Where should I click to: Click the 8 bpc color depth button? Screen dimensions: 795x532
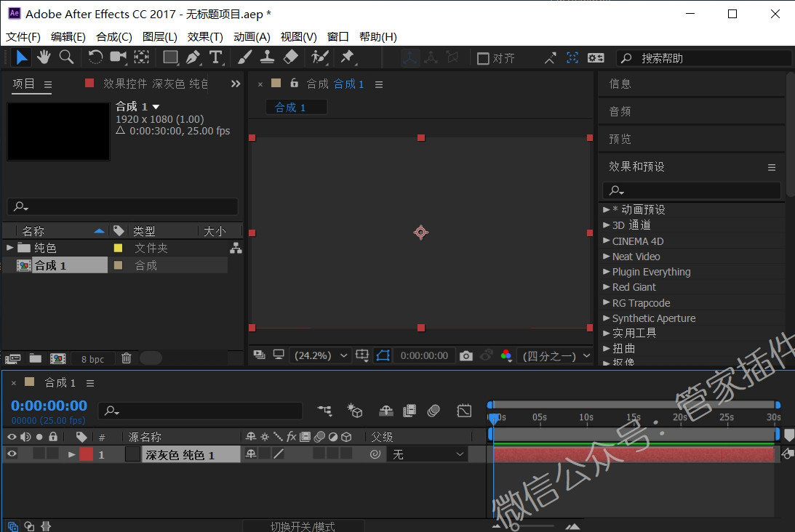tap(93, 359)
